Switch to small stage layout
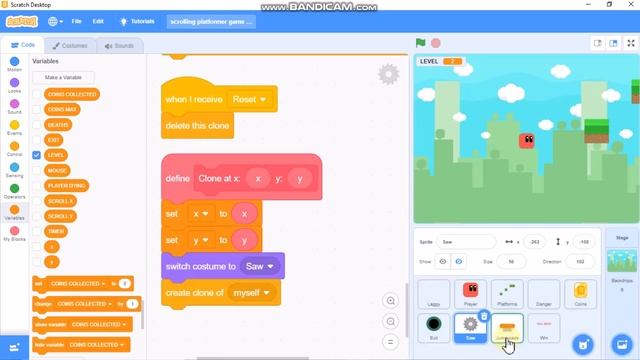Viewport: 640px width, 360px height. 598,43
